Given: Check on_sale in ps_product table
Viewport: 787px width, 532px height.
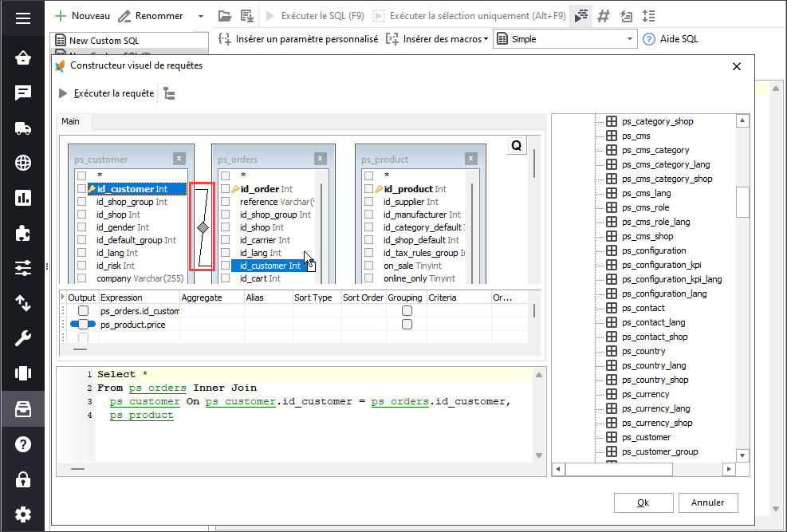Looking at the screenshot, I should point(369,266).
